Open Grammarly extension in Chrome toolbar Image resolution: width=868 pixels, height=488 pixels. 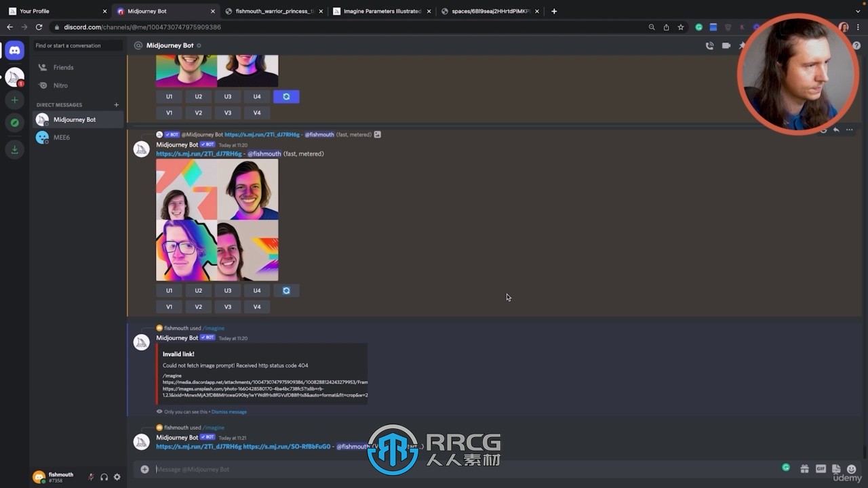[x=698, y=27]
